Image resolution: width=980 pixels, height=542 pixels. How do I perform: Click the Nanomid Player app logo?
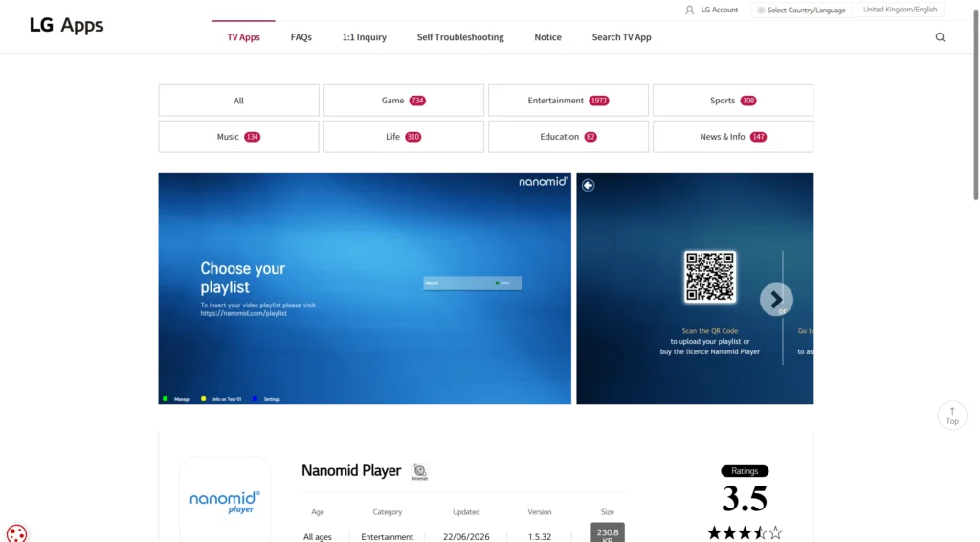pyautogui.click(x=225, y=502)
